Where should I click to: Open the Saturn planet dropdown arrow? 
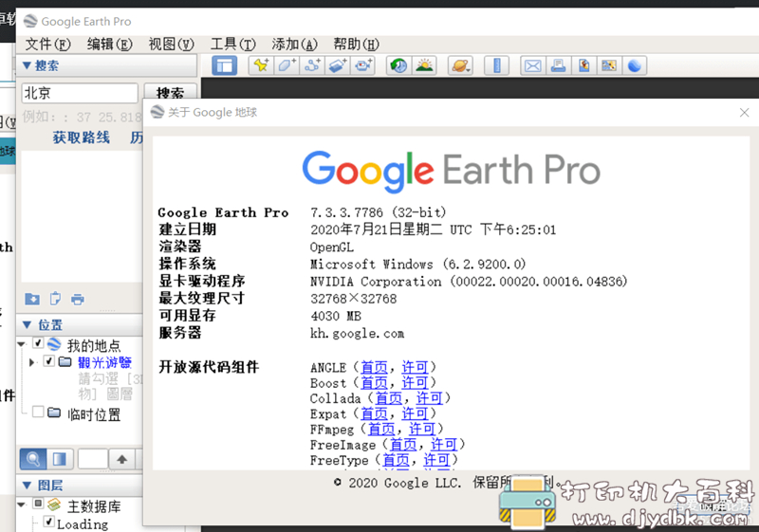click(x=469, y=68)
